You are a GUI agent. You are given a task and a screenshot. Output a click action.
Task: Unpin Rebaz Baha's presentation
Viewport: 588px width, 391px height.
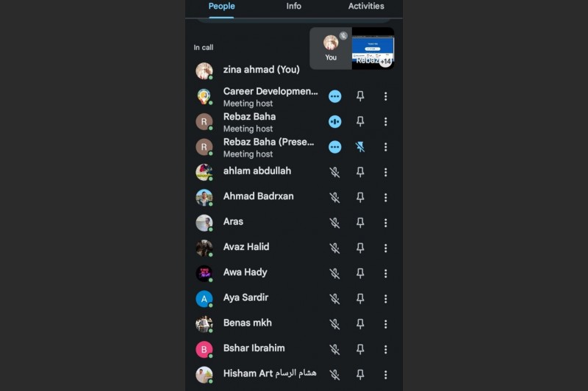point(360,147)
